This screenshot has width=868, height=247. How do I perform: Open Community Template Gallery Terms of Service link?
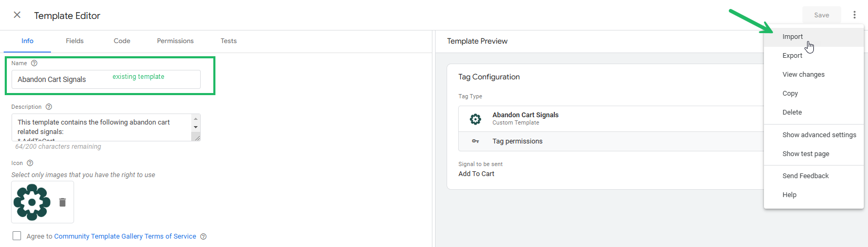tap(125, 236)
